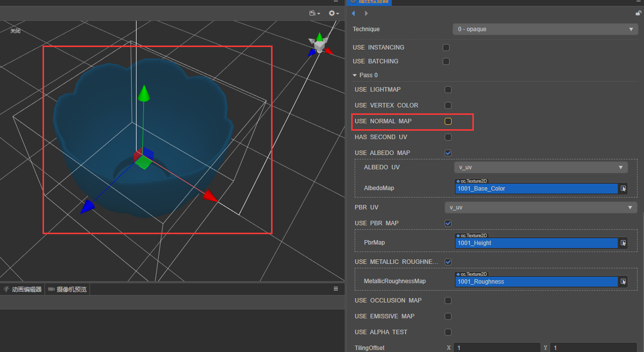Go back in inspector history
This screenshot has width=644, height=352.
point(353,13)
